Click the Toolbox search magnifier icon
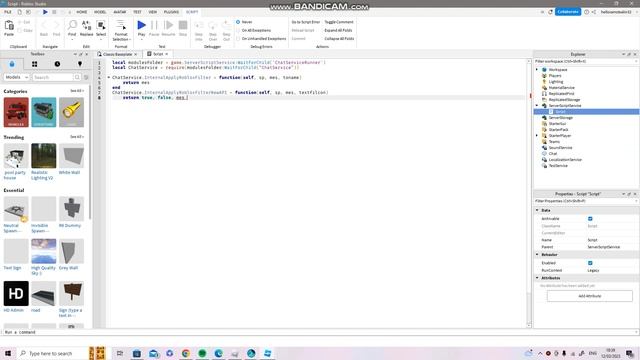 [77, 77]
